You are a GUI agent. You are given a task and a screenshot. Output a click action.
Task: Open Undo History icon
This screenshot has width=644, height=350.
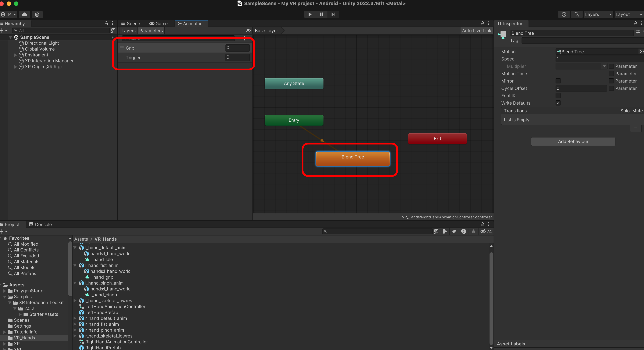tap(564, 14)
